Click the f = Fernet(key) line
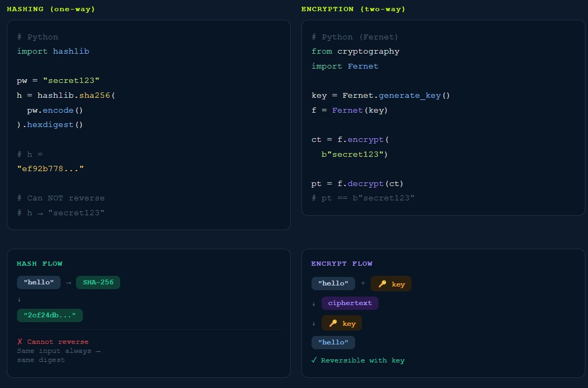588x388 pixels. click(349, 110)
